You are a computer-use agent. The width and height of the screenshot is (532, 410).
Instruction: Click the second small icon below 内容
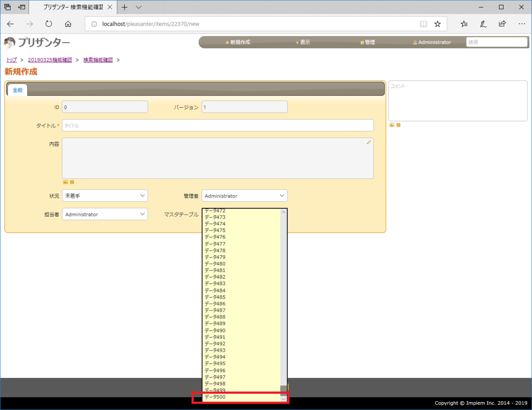[72, 182]
